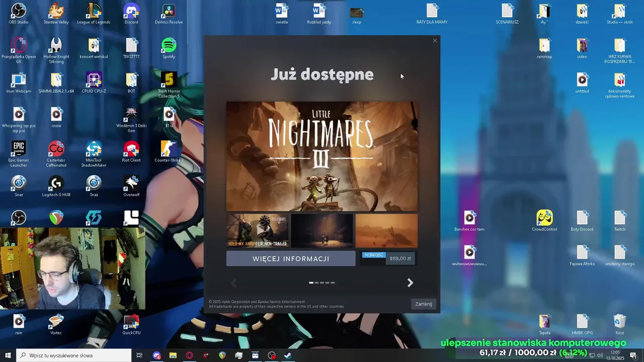The width and height of the screenshot is (644, 362).
Task: Open the Discord desktop shortcut
Action: (131, 14)
